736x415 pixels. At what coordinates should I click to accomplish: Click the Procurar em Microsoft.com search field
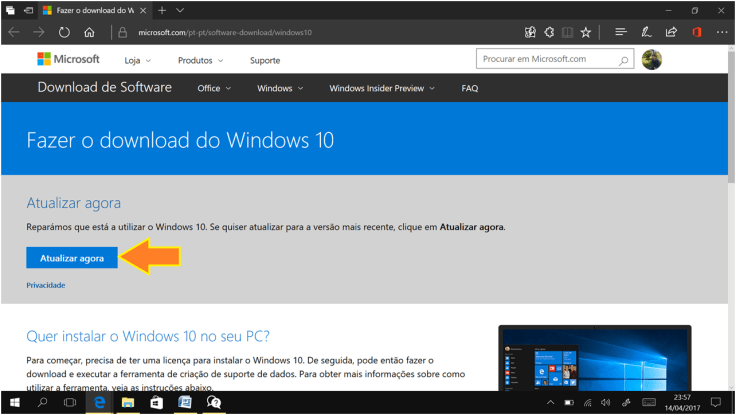(547, 60)
